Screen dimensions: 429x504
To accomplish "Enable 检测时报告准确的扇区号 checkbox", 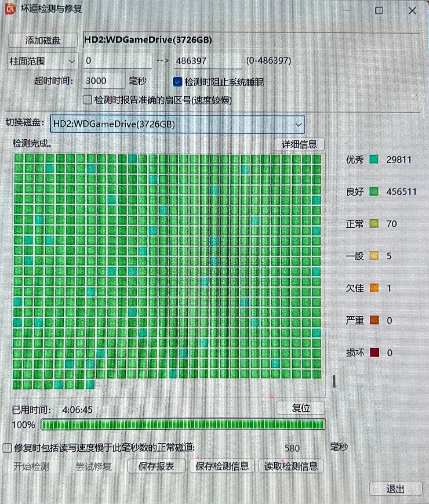I will click(87, 100).
